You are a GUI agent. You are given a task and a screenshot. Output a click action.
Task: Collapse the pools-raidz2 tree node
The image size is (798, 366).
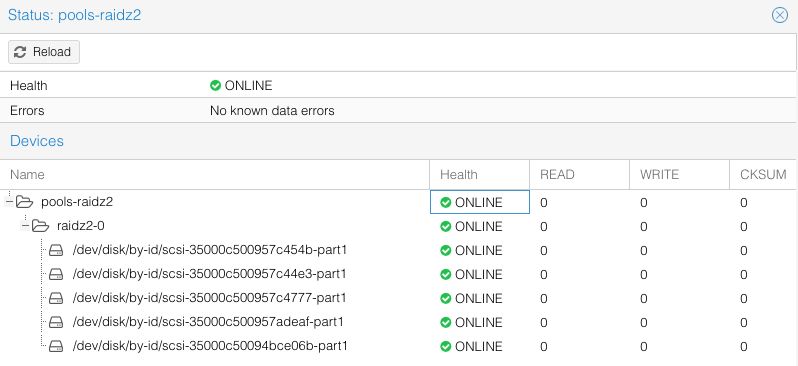click(9, 202)
